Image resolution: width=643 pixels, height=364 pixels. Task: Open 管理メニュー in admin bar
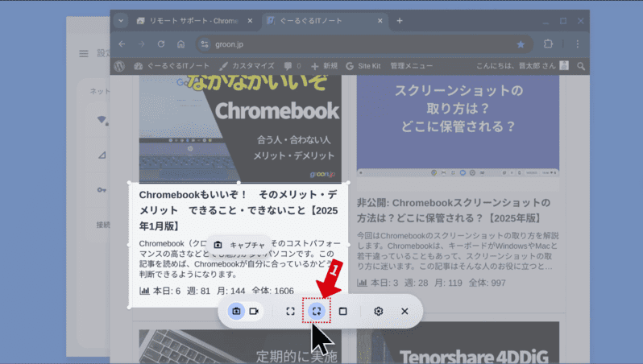click(x=411, y=66)
